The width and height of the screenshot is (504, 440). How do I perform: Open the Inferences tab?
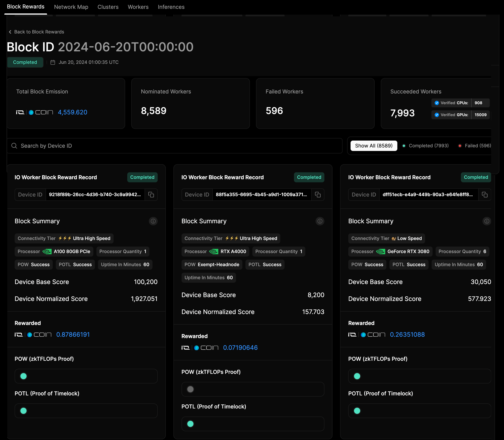[x=171, y=7]
